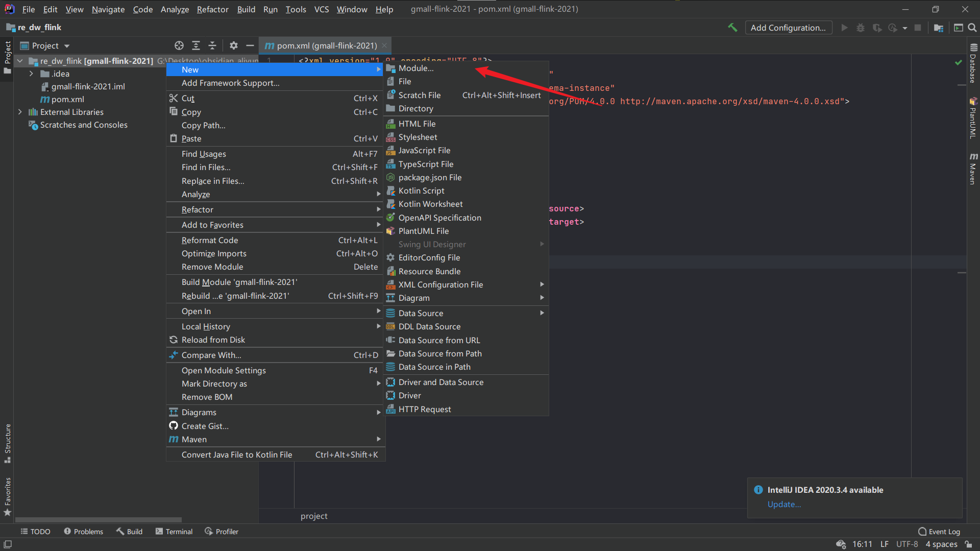Click the 4 spaces indent indicator
980x551 pixels.
click(941, 544)
